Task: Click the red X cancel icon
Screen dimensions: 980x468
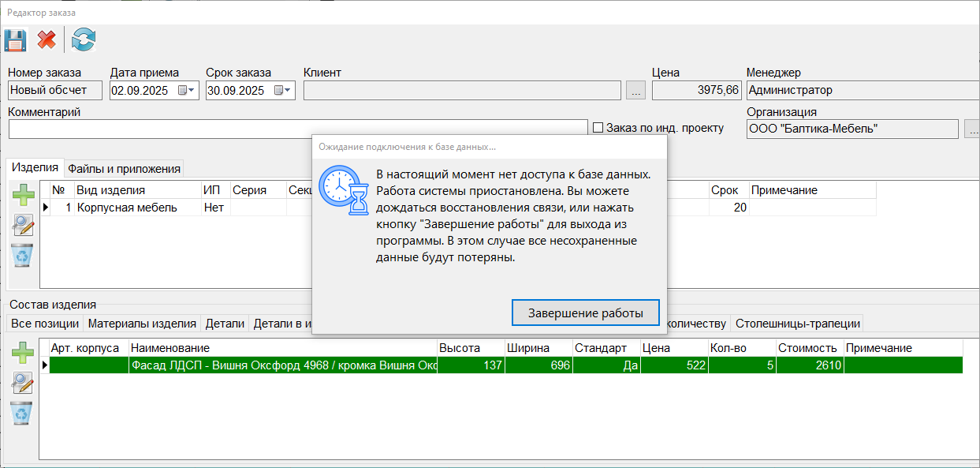Action: click(47, 39)
